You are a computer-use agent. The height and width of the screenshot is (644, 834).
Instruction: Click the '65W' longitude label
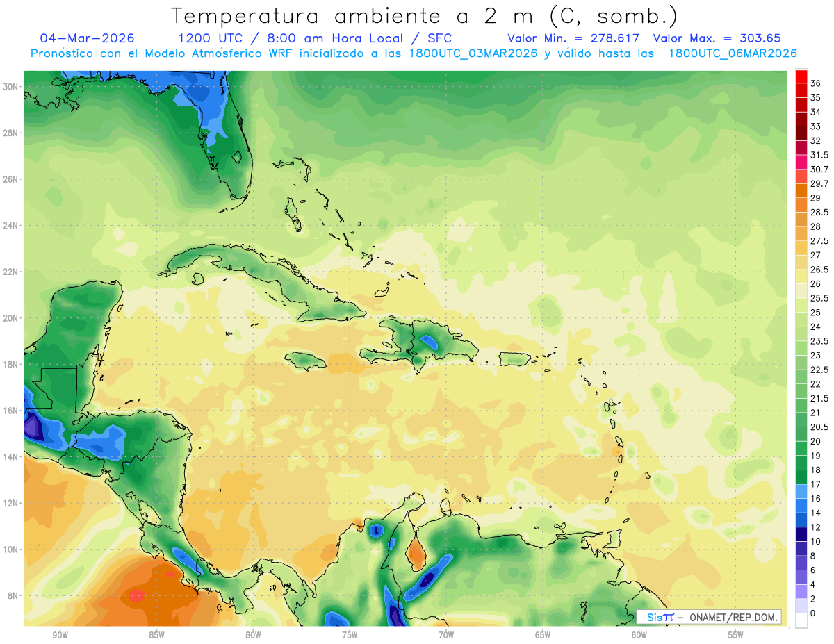click(543, 635)
